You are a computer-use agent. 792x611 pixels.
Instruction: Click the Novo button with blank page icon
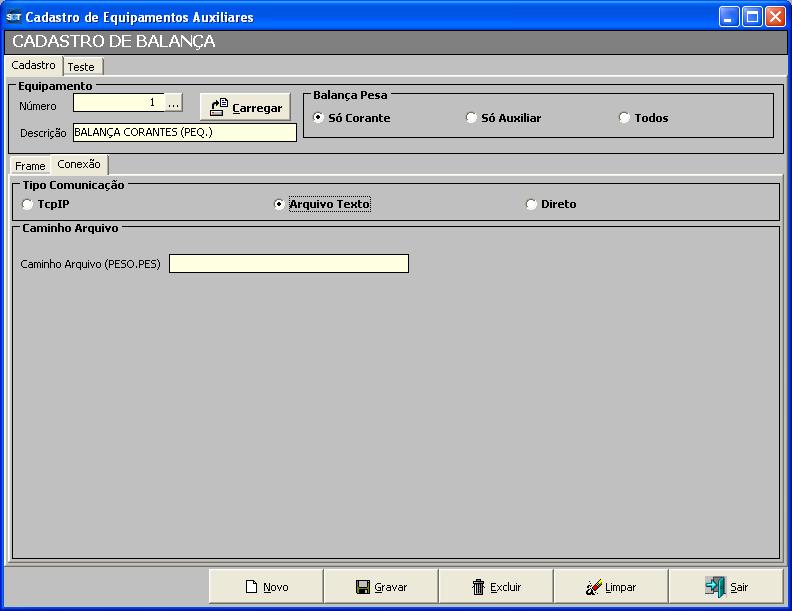(266, 587)
